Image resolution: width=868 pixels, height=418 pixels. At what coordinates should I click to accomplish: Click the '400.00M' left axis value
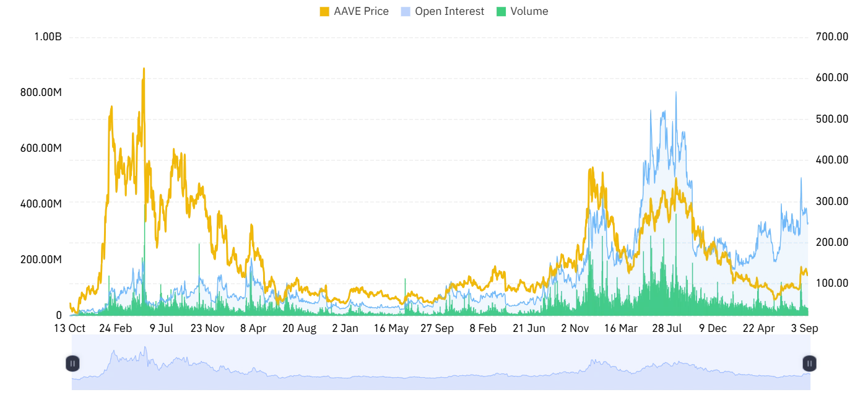point(41,204)
